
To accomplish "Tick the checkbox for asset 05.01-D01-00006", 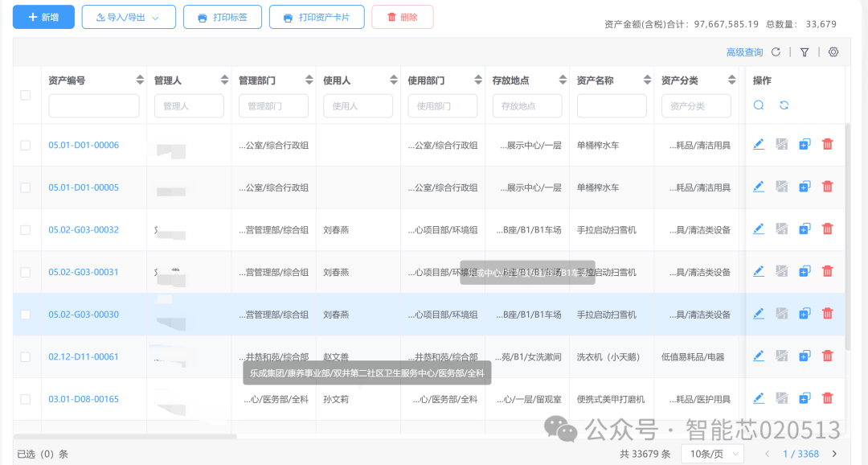I will point(26,145).
